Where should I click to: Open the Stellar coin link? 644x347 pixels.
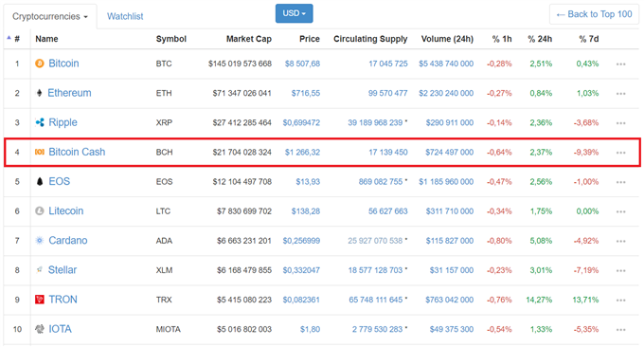[63, 269]
